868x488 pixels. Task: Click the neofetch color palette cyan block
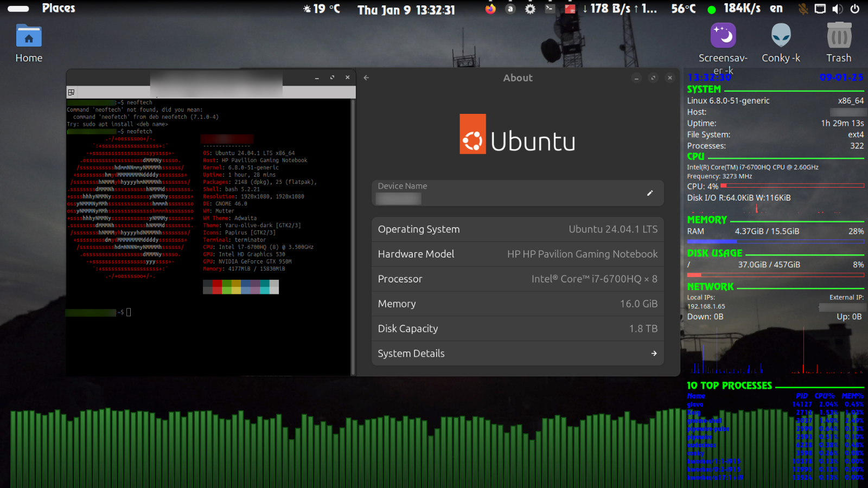(x=264, y=287)
